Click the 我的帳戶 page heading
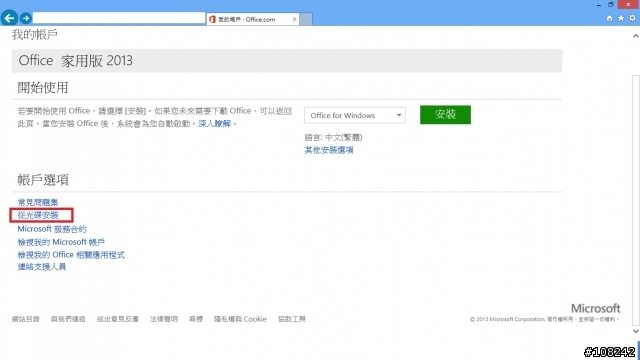This screenshot has width=640, height=360. click(35, 35)
